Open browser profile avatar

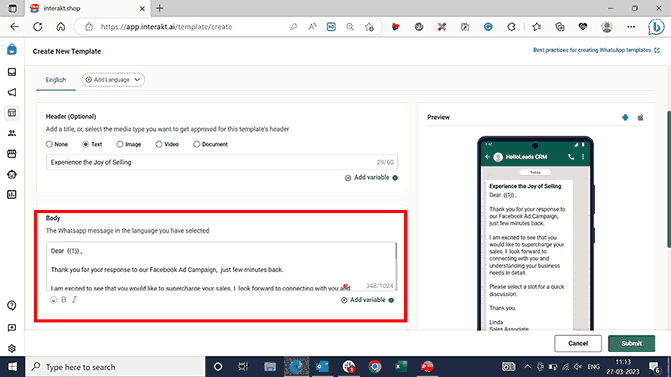click(x=606, y=27)
